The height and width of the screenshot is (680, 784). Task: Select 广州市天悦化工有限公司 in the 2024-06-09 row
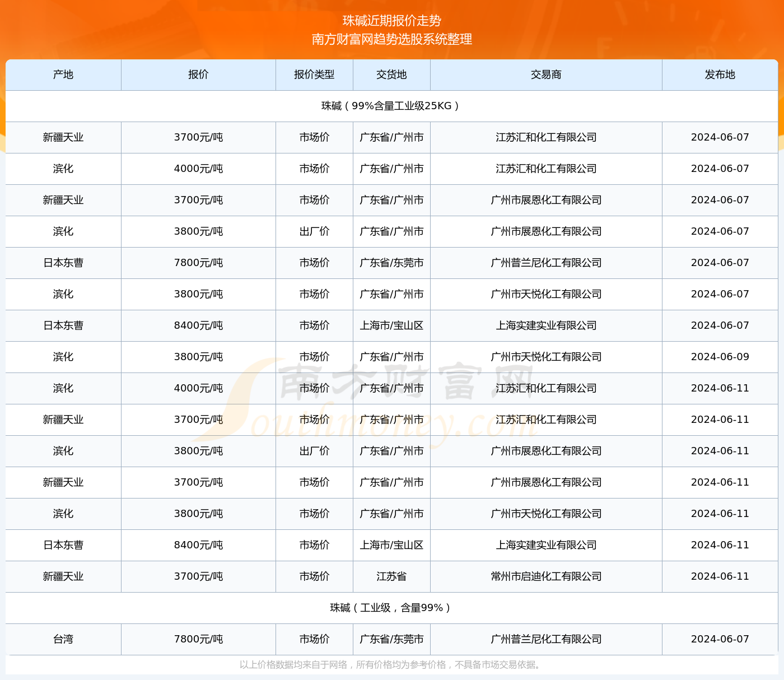coord(546,357)
